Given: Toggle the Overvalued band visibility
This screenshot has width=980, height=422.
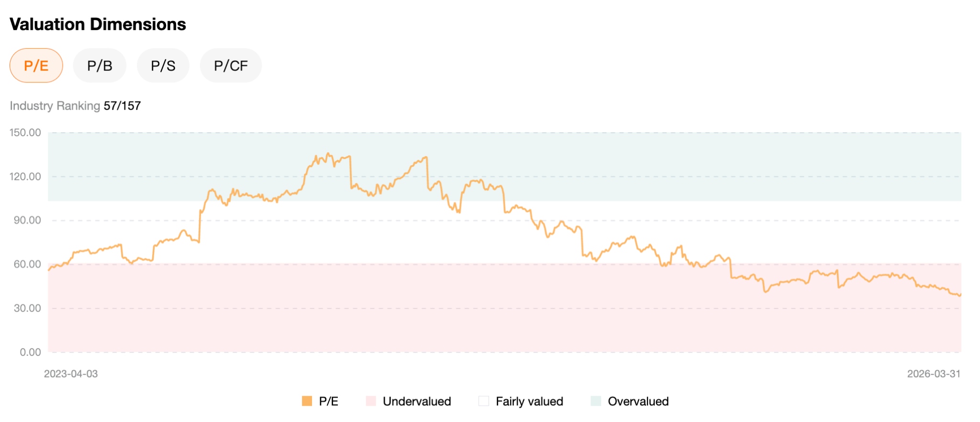Looking at the screenshot, I should [638, 401].
